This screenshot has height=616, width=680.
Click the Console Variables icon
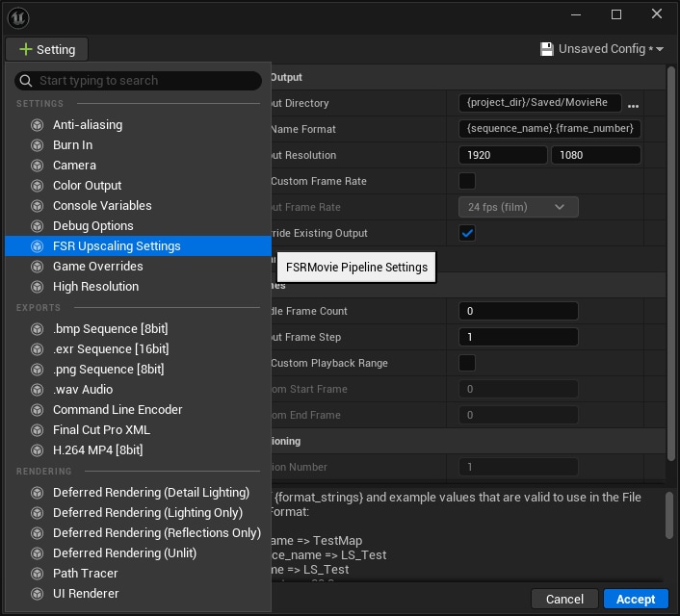coord(37,206)
